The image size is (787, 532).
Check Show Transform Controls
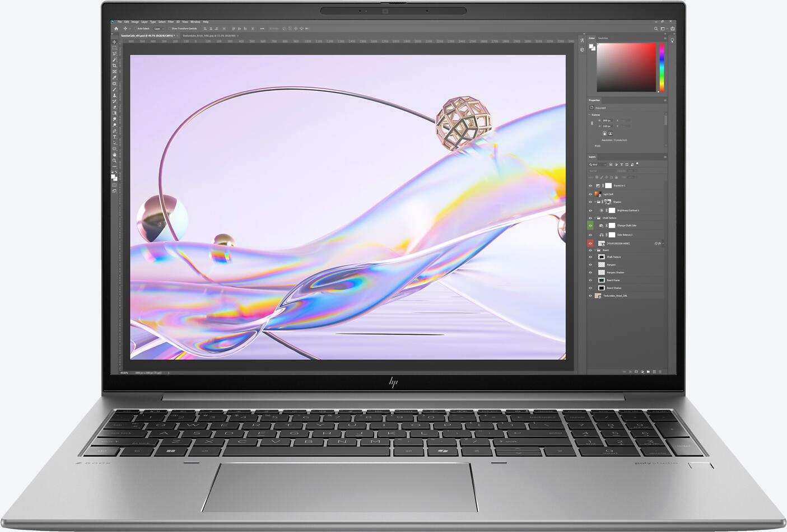169,27
